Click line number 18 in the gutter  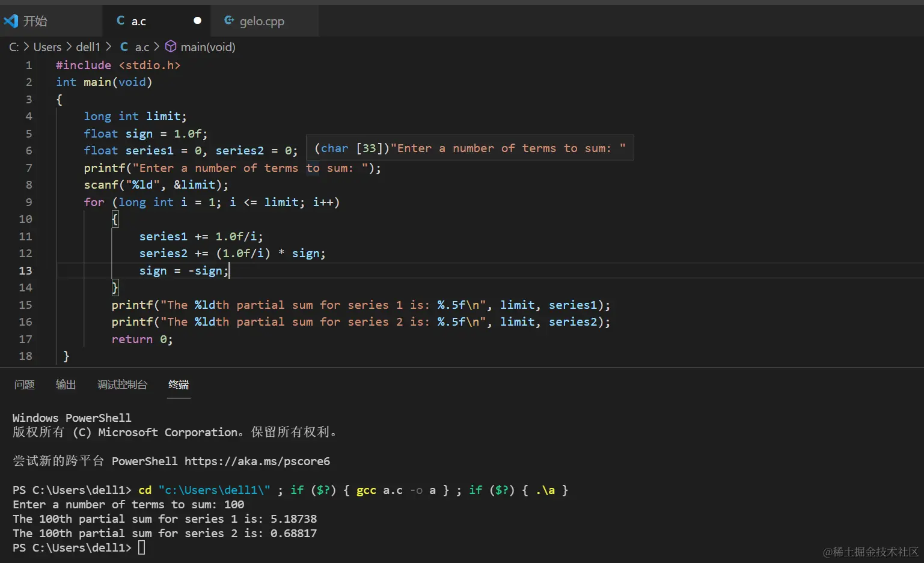25,356
